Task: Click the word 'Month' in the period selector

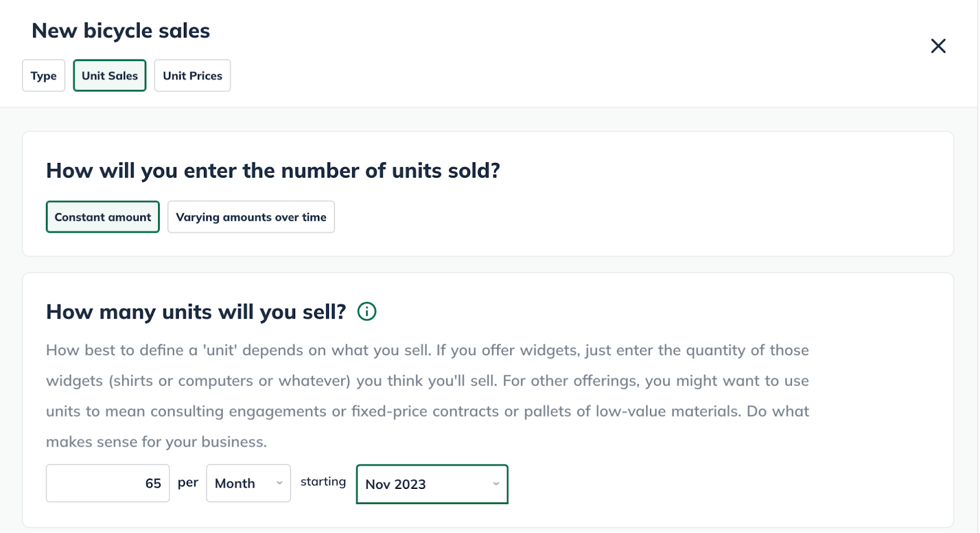Action: click(235, 483)
